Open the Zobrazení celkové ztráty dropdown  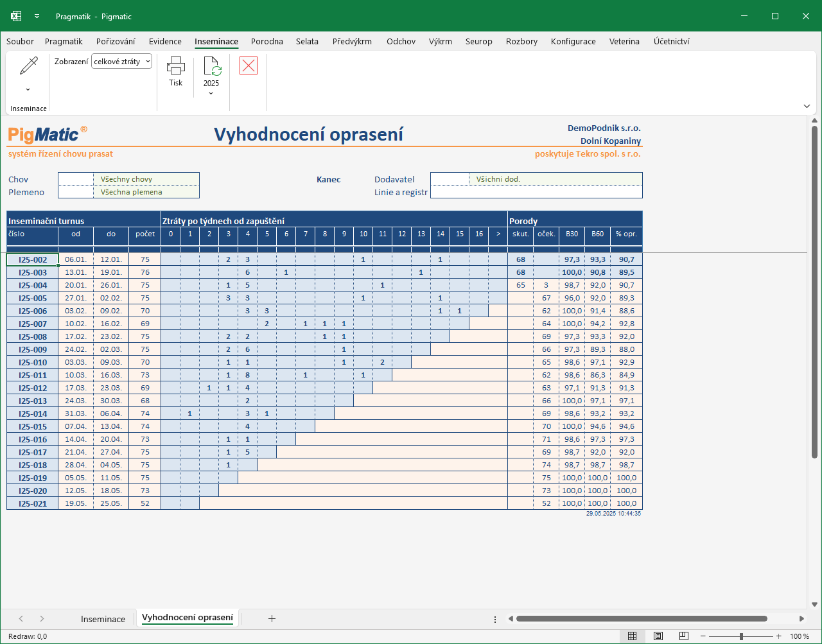[x=121, y=62]
